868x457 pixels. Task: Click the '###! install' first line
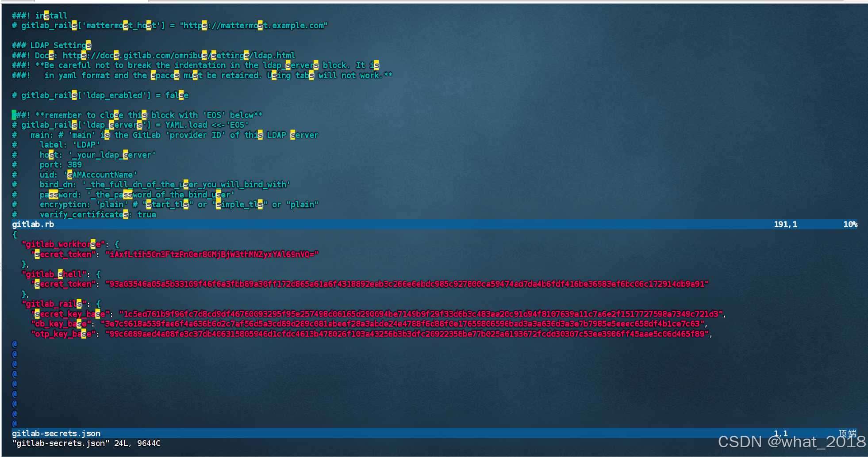[39, 16]
